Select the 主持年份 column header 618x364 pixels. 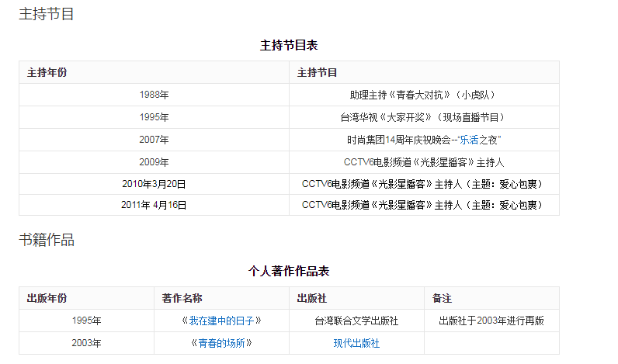47,72
